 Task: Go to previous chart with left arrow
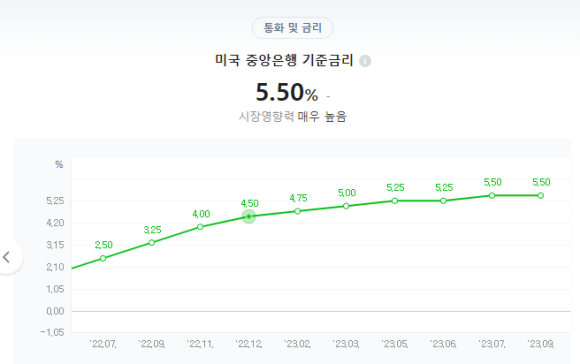(x=7, y=257)
